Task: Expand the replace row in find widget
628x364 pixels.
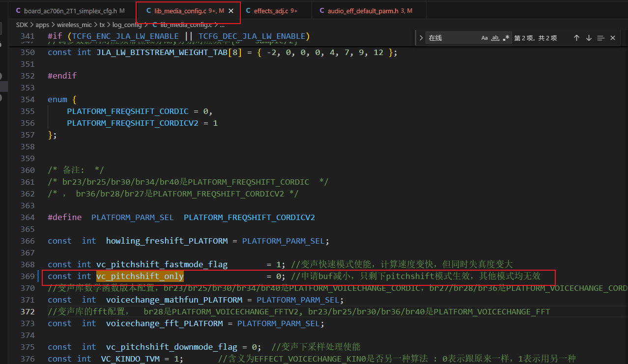Action: click(x=421, y=38)
